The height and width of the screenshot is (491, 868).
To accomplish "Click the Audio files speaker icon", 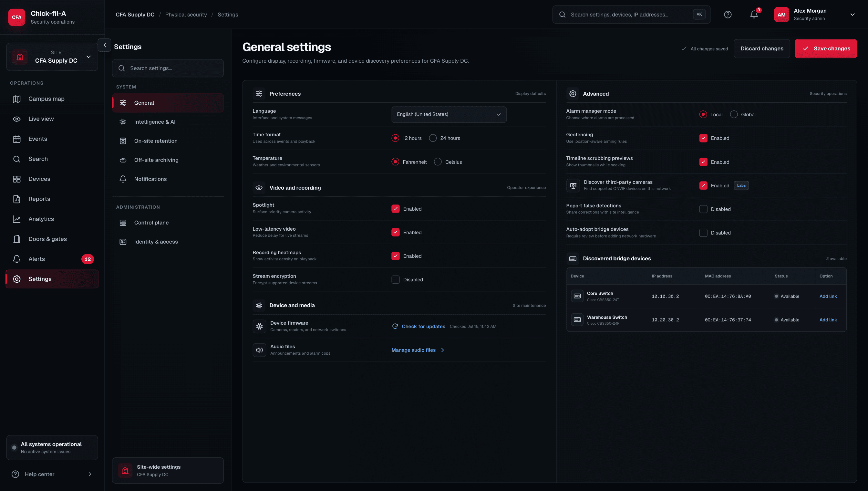I will click(x=259, y=350).
